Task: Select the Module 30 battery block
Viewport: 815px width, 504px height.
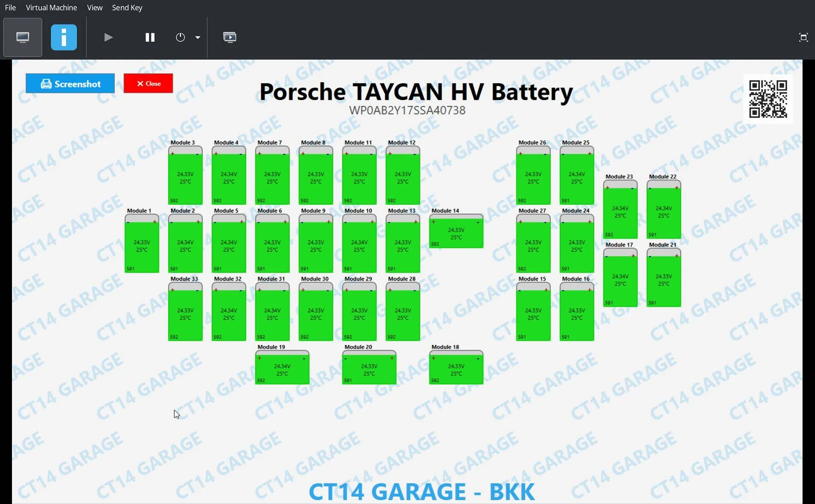Action: (x=316, y=312)
